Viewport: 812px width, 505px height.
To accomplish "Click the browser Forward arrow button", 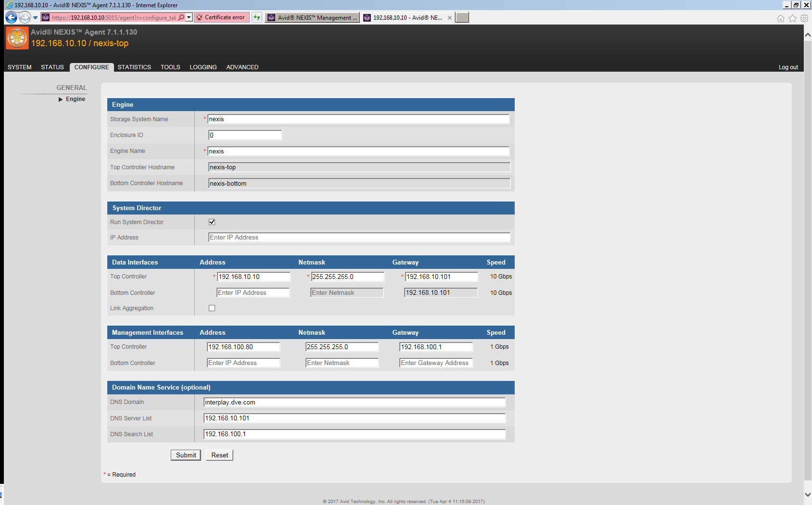I will click(25, 18).
